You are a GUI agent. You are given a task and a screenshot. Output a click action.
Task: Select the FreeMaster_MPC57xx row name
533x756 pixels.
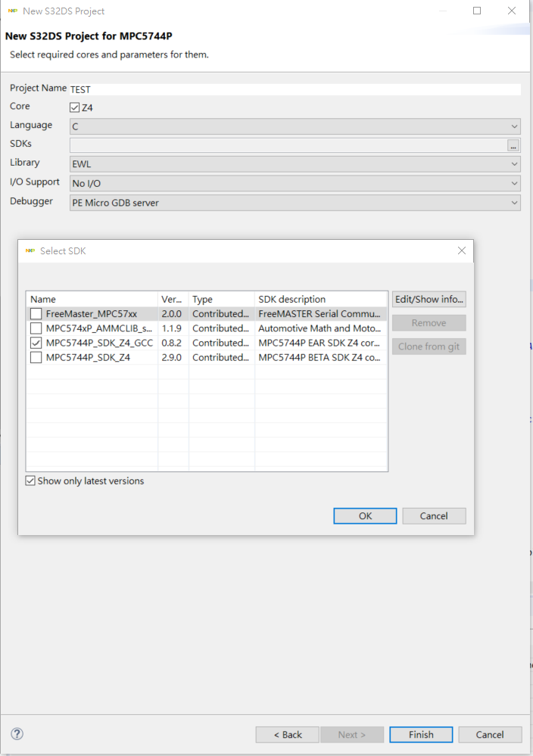91,314
